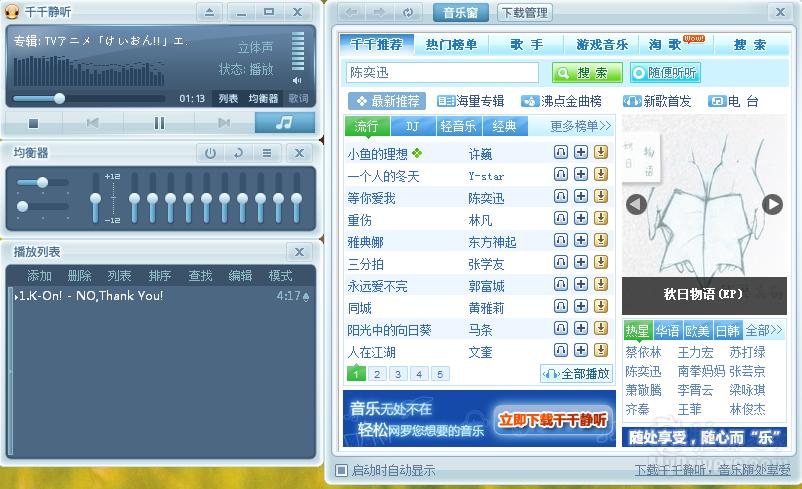Switch to the 热门榜单 tab
The height and width of the screenshot is (489, 802).
coord(451,45)
